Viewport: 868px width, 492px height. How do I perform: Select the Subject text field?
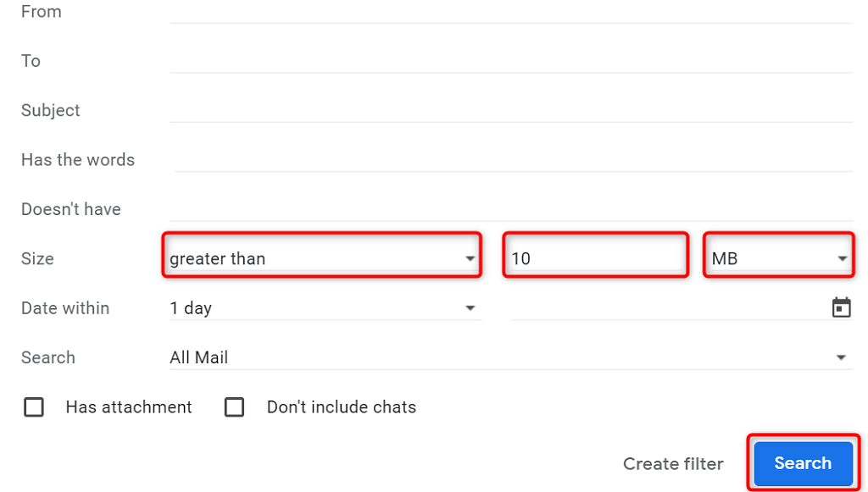pyautogui.click(x=509, y=110)
